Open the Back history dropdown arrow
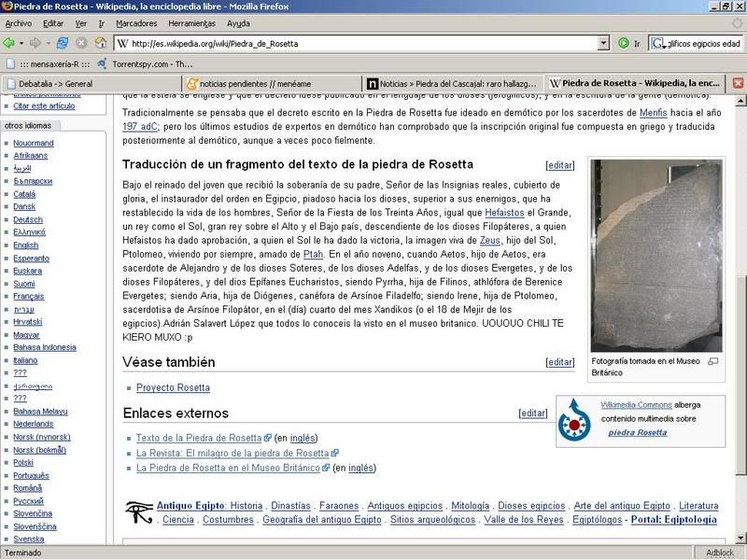This screenshot has height=560, width=747. 21,43
